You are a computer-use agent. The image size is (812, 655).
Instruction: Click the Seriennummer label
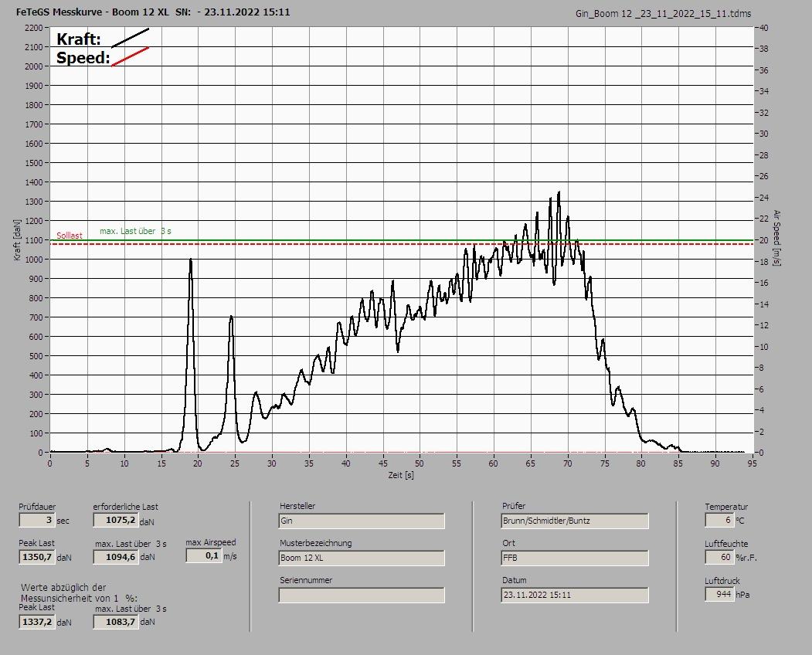306,580
